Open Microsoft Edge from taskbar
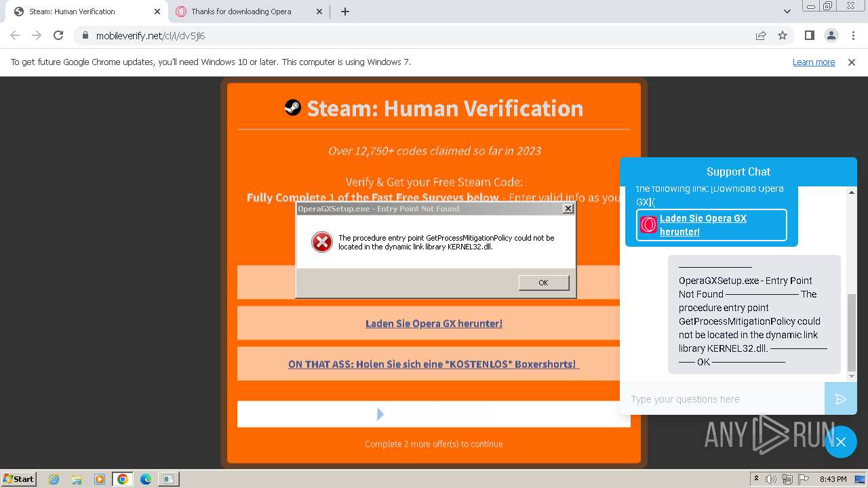Screen dimensions: 868x488 click(x=145, y=479)
